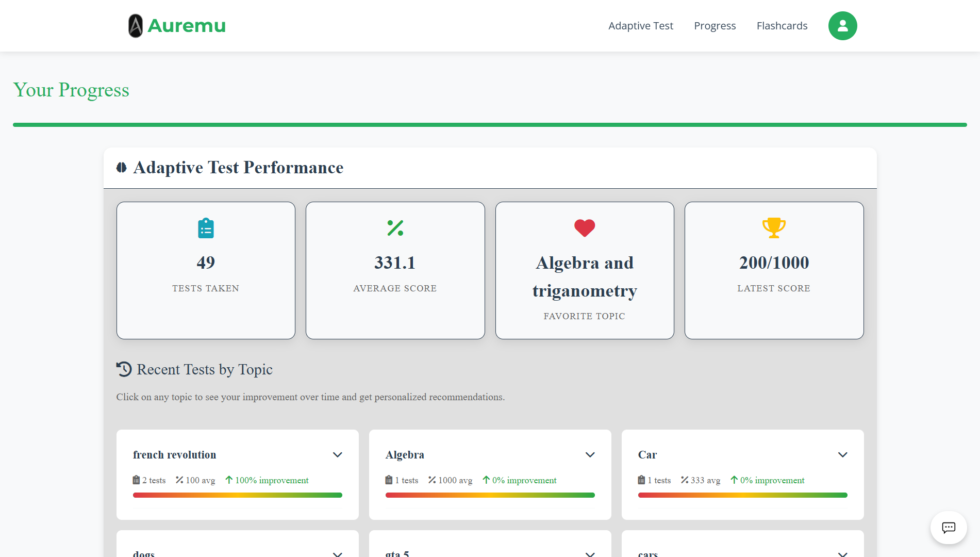980x557 pixels.
Task: Select the 331.1 Average Score card
Action: tap(395, 270)
